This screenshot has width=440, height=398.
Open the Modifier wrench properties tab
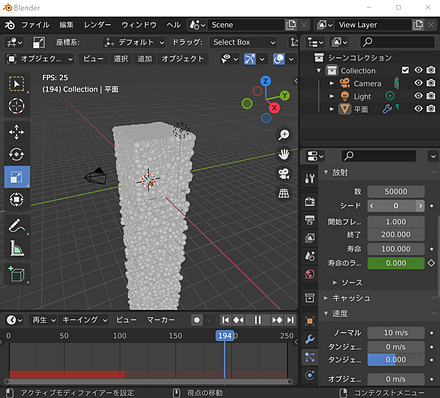click(310, 339)
